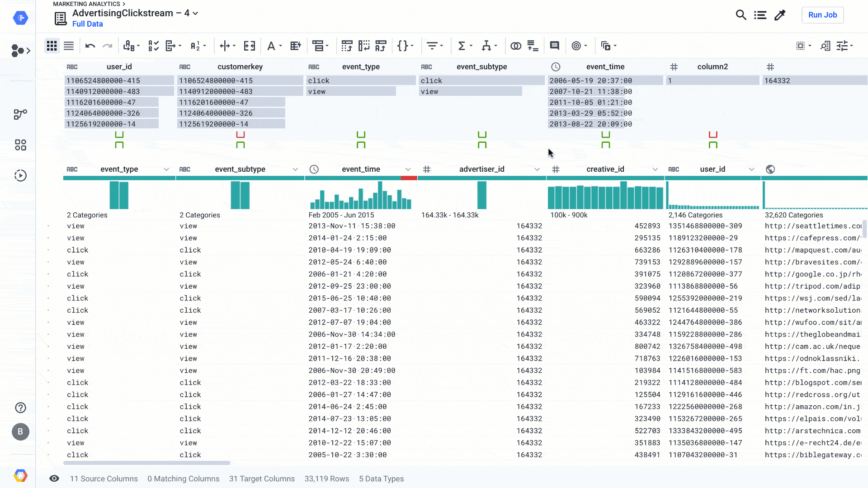The width and height of the screenshot is (868, 488).
Task: Expand the event_subtype column dropdown
Action: (x=294, y=169)
